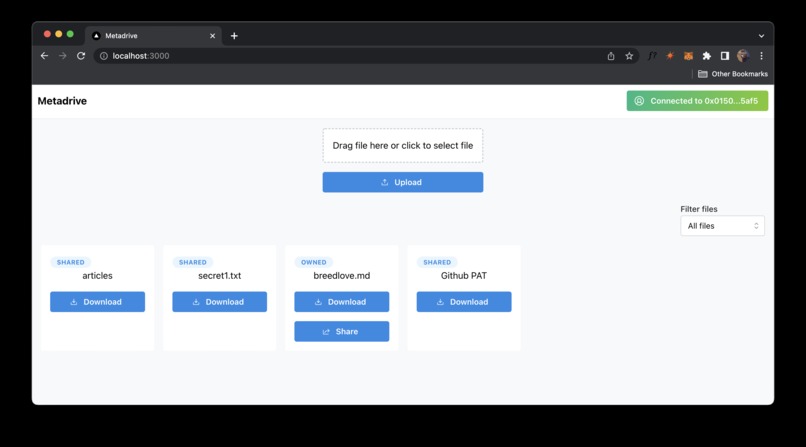Image resolution: width=806 pixels, height=447 pixels.
Task: Close the Metadrive tab
Action: [212, 36]
